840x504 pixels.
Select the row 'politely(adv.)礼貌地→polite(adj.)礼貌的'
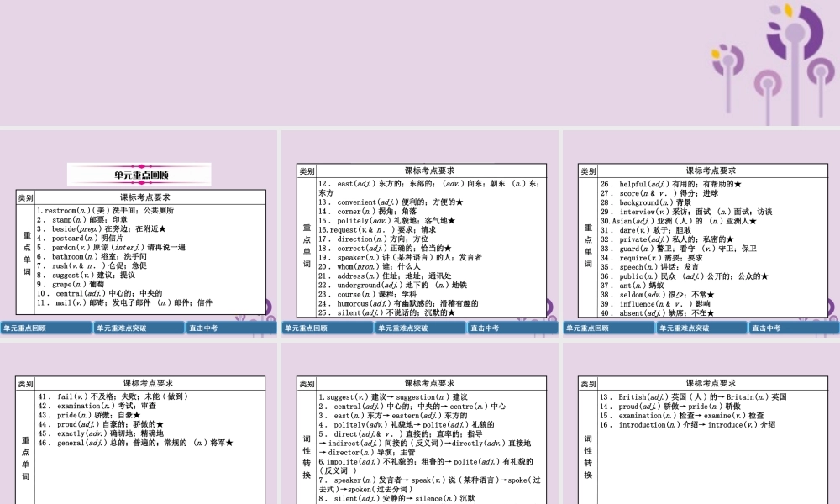[407, 425]
